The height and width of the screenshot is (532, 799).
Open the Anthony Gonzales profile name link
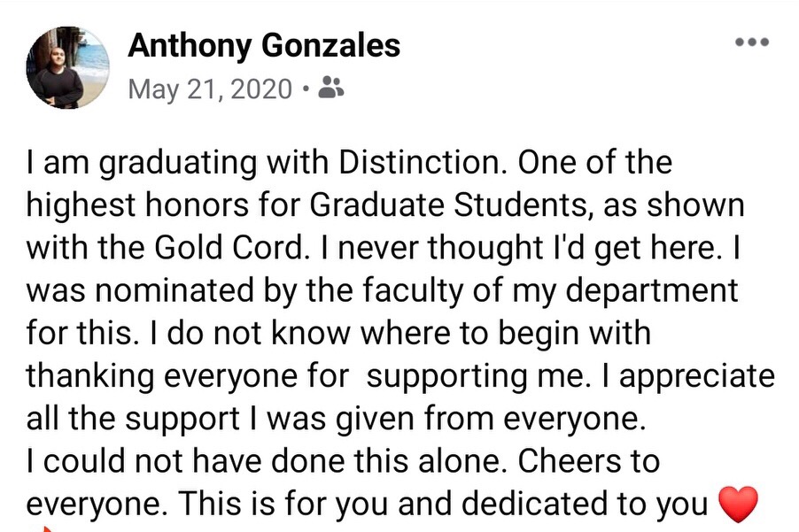tap(264, 45)
